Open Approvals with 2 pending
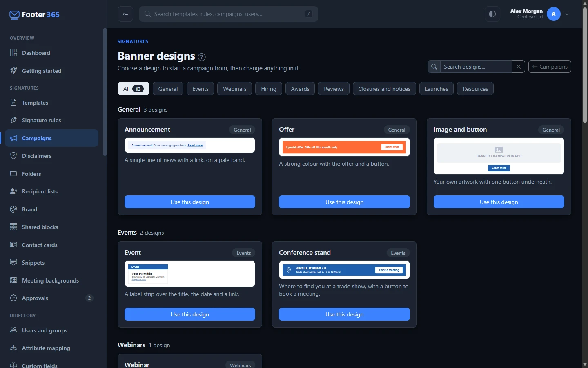The height and width of the screenshot is (368, 588). pos(51,298)
